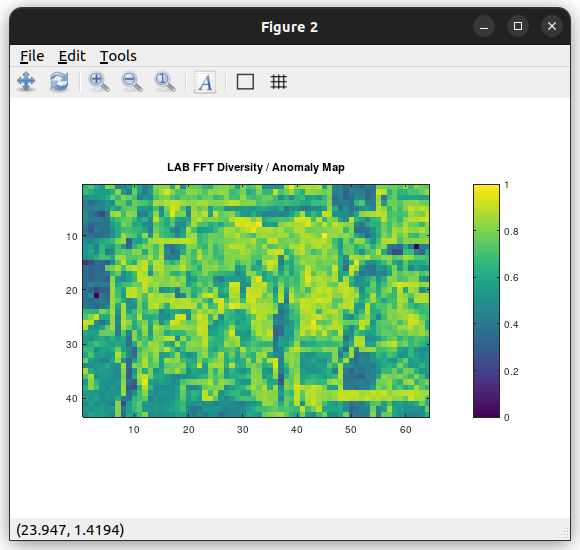Click the viridis colorbar beside the heatmap
This screenshot has width=580, height=550.
[486, 301]
